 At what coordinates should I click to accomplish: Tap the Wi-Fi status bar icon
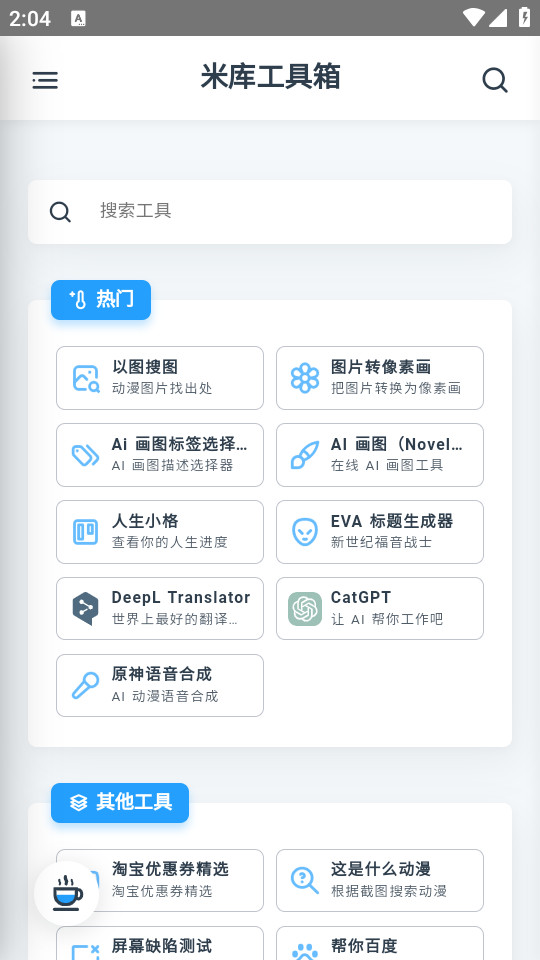(x=474, y=18)
